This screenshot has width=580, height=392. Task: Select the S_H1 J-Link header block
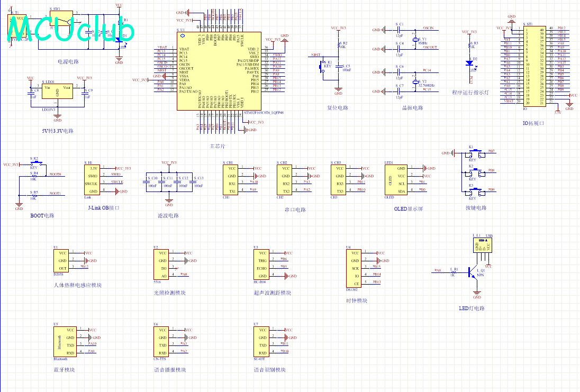[x=92, y=180]
